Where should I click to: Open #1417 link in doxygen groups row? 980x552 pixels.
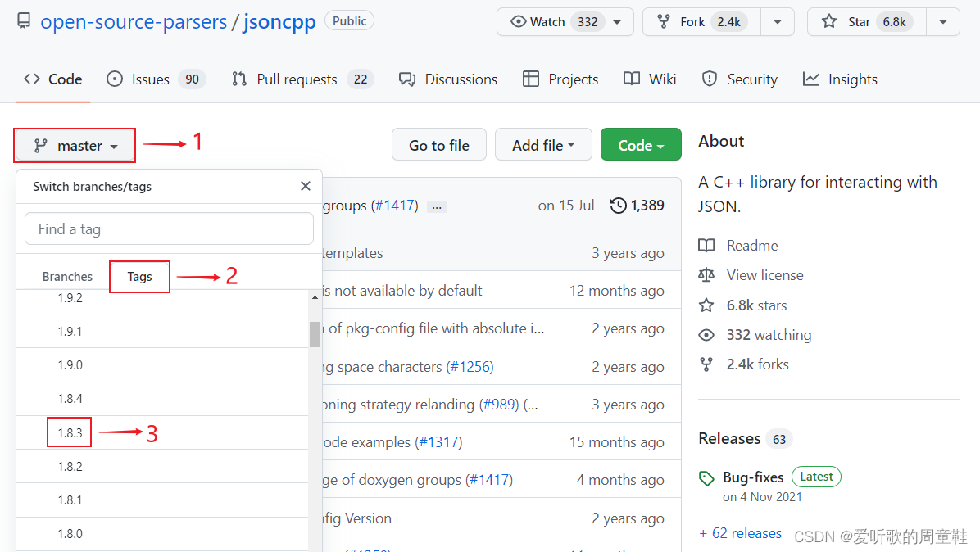[489, 480]
